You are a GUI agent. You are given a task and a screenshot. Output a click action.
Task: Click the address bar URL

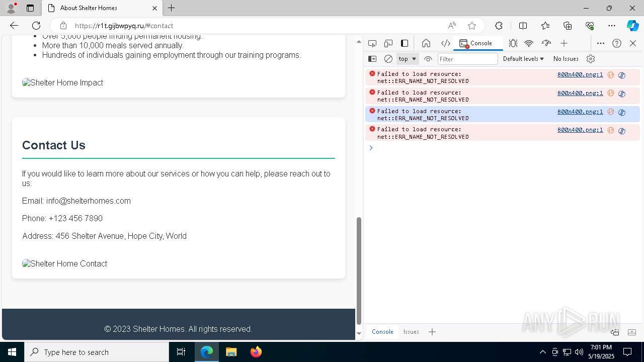[x=124, y=26]
